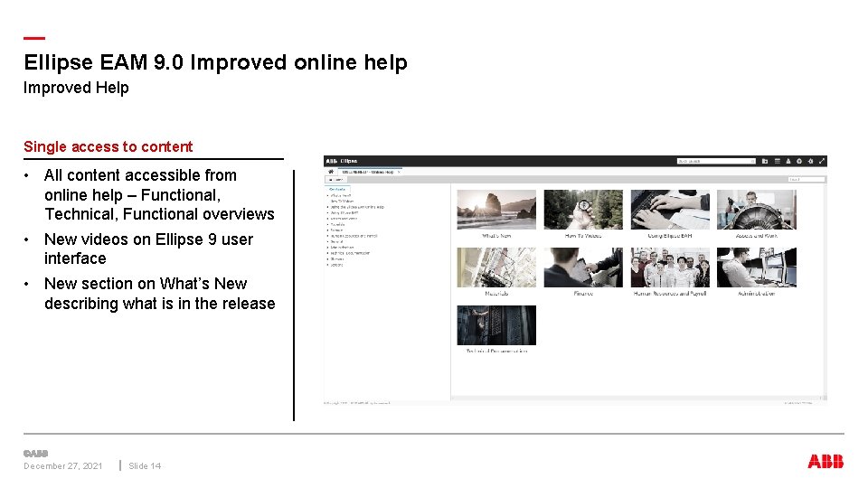This screenshot has width=868, height=488.
Task: Open the settings gear in Ellipse header
Action: (810, 161)
